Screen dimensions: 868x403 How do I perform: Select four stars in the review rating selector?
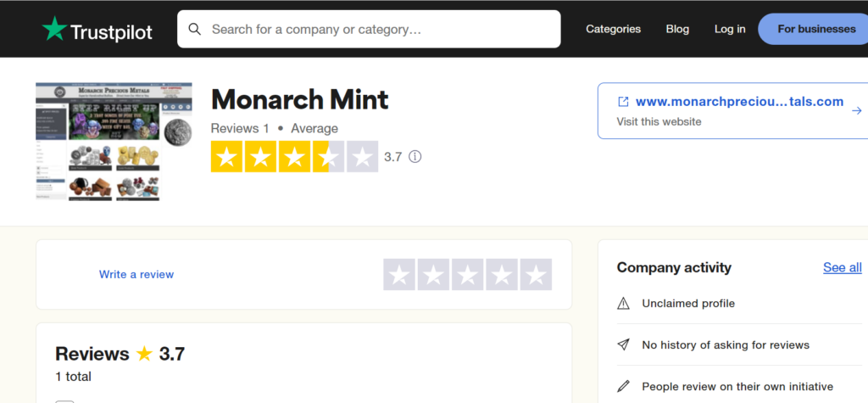coord(502,274)
